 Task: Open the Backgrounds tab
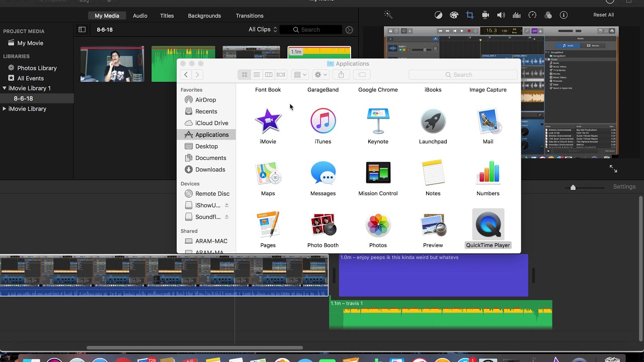point(204,16)
